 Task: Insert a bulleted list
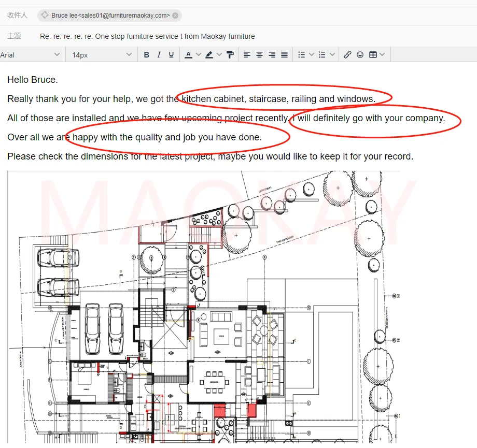(301, 55)
